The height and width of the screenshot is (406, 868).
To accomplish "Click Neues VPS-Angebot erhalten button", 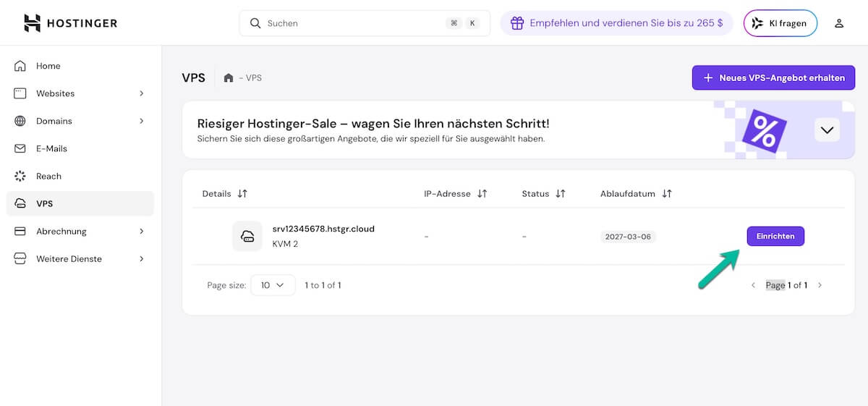I will pyautogui.click(x=773, y=77).
